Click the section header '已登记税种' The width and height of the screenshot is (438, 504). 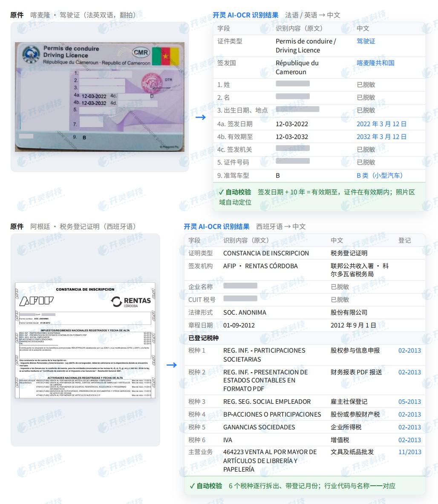[203, 338]
